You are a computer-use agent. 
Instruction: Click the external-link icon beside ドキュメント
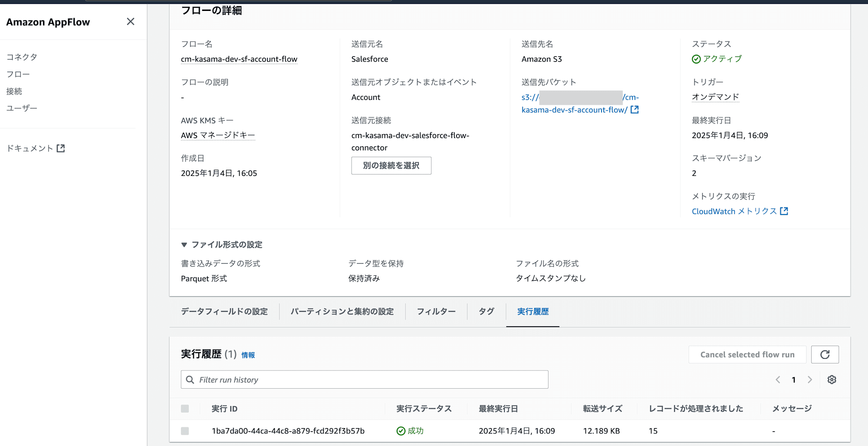click(61, 149)
